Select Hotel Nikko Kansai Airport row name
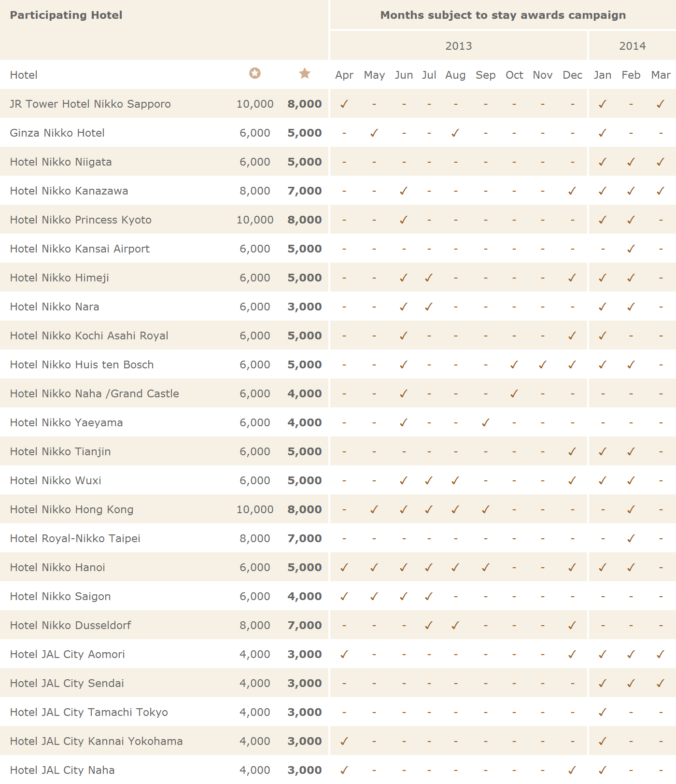Screen dimensions: 676x784 click(x=80, y=249)
